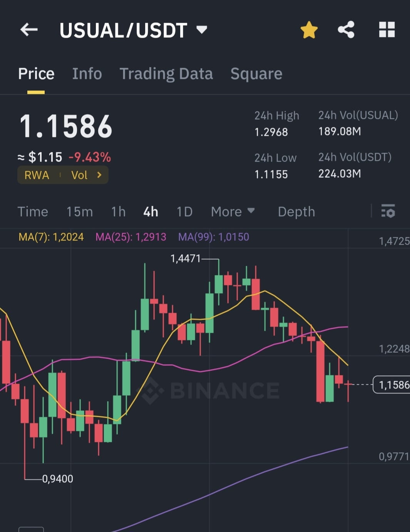410x532 pixels.
Task: Tap the MA(7) indicator label
Action: point(51,237)
